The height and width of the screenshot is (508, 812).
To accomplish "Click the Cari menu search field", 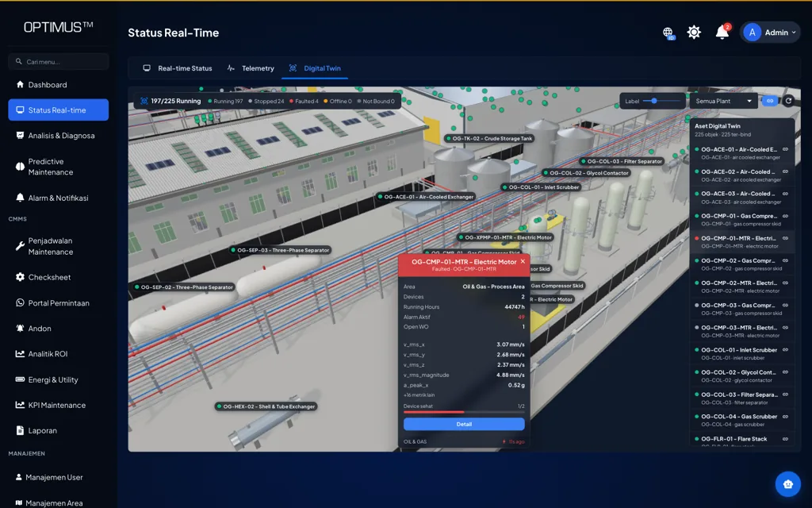I will (x=59, y=61).
